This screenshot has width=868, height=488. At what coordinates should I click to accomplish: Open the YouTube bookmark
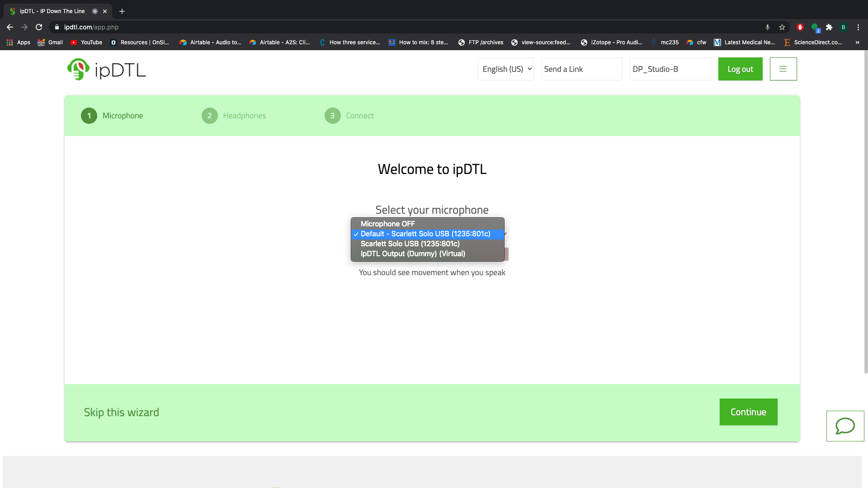[86, 42]
